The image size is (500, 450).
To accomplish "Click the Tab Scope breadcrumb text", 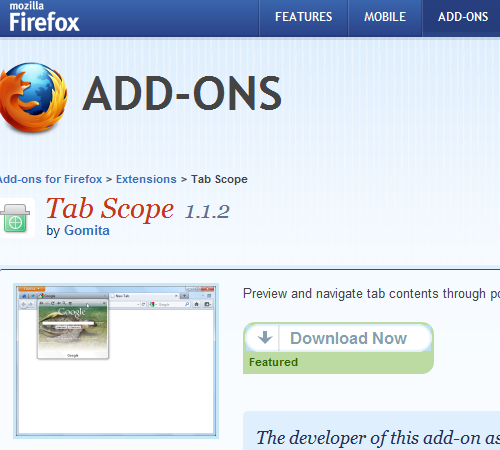I will point(219,179).
